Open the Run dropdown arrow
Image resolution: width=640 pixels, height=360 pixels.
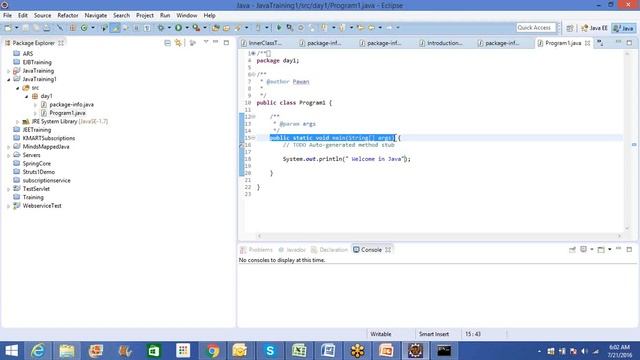187,28
